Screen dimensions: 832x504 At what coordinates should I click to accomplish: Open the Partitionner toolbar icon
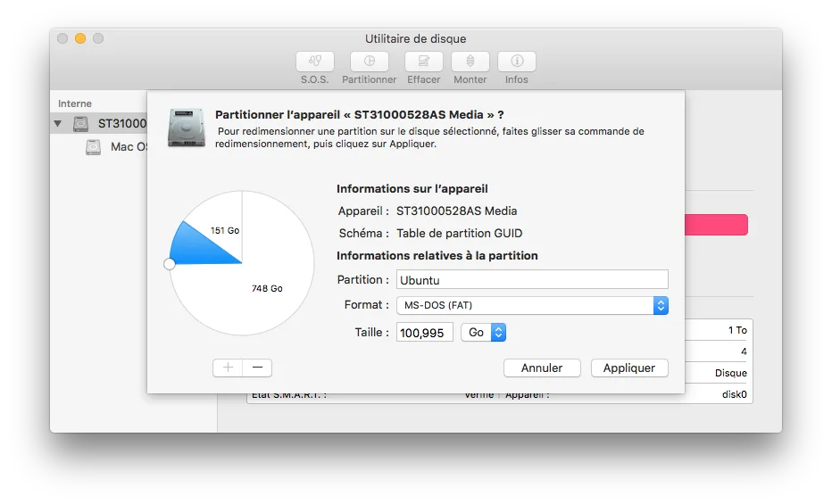pos(370,62)
